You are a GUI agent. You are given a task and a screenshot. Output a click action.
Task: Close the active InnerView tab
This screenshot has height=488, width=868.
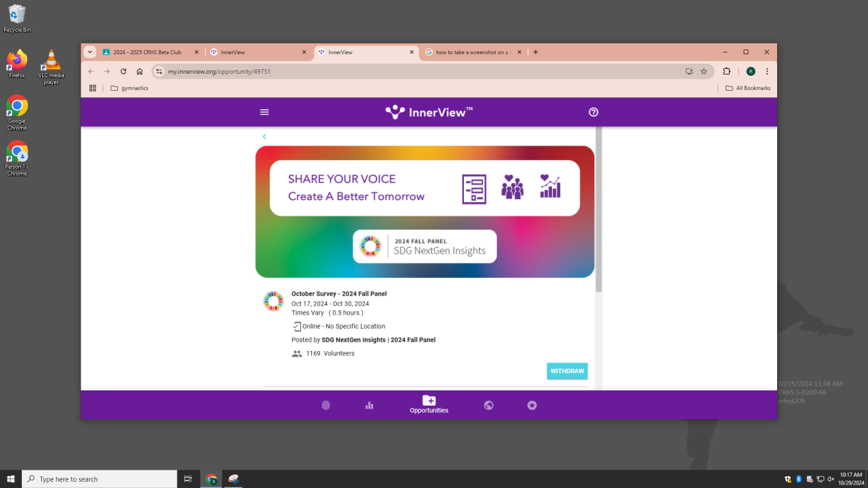[x=412, y=52]
